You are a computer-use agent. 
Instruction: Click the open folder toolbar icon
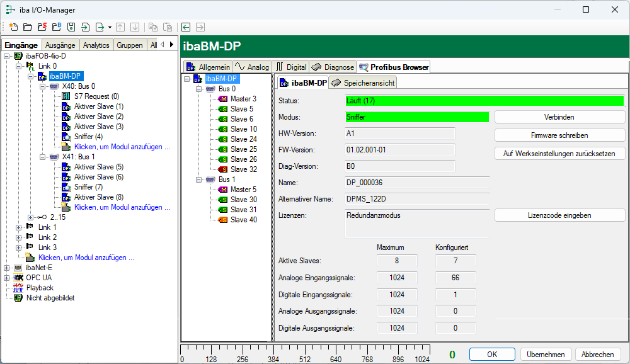27,27
